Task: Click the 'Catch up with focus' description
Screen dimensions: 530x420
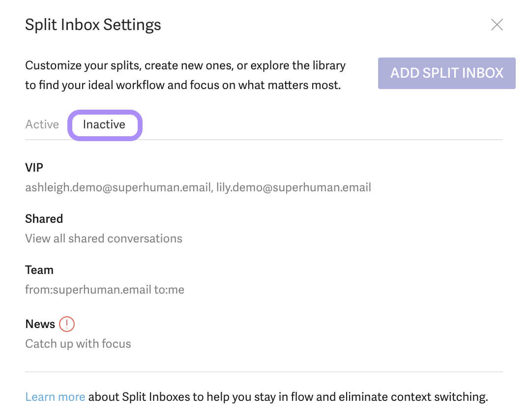Action: (78, 344)
